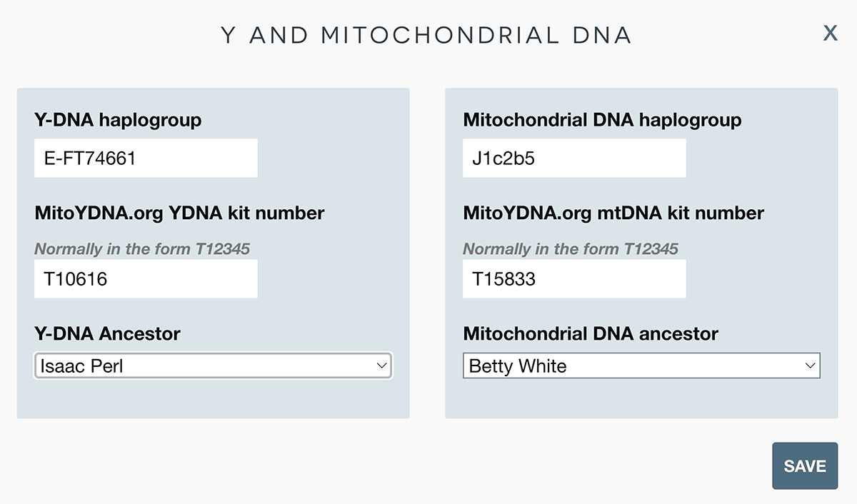The height and width of the screenshot is (504, 857).
Task: Click the Y-DNA haplogroup input showing E-FT74661
Action: coord(146,158)
